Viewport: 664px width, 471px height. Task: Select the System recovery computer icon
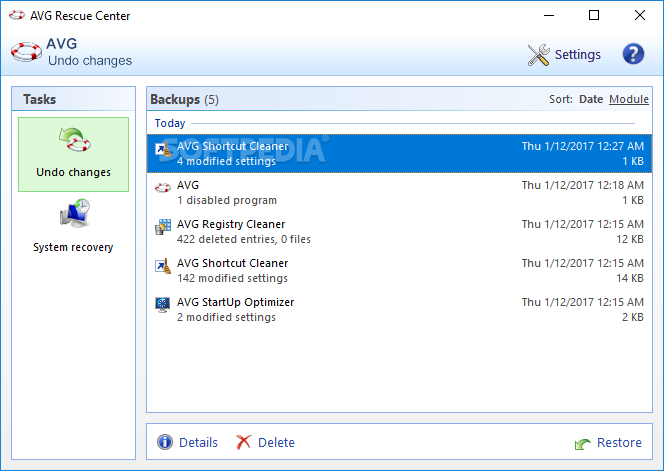75,214
